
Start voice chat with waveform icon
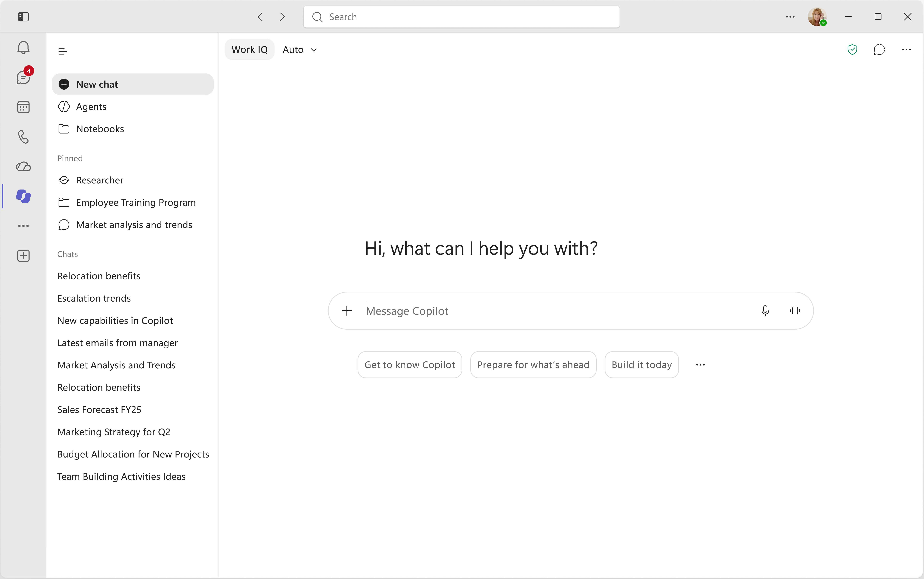click(x=795, y=311)
